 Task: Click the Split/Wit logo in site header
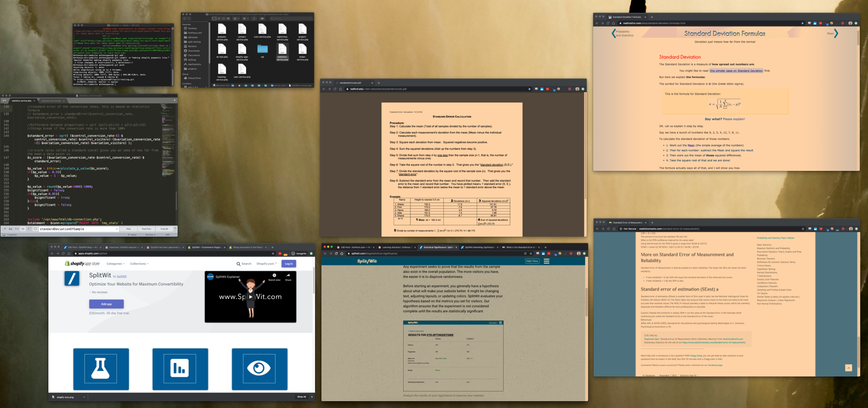point(367,261)
